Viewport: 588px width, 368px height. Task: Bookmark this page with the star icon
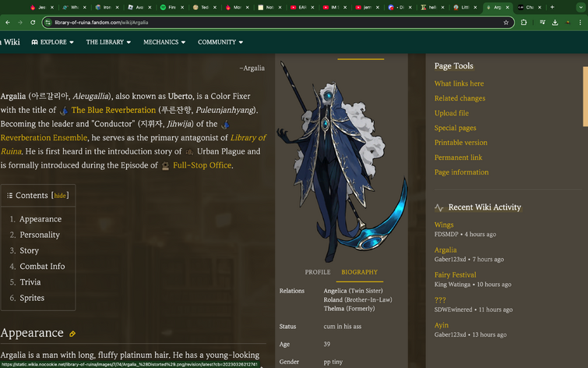tap(506, 23)
